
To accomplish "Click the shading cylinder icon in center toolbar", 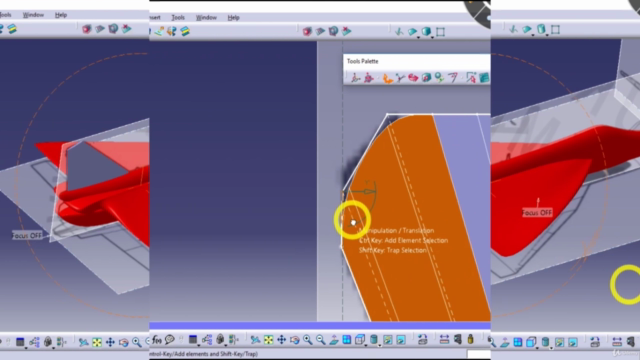I will [373, 339].
